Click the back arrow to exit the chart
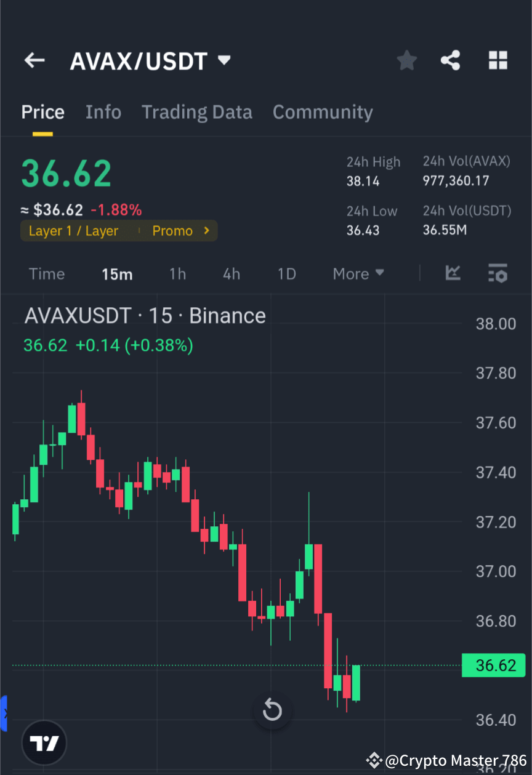The width and height of the screenshot is (532, 775). (x=34, y=60)
